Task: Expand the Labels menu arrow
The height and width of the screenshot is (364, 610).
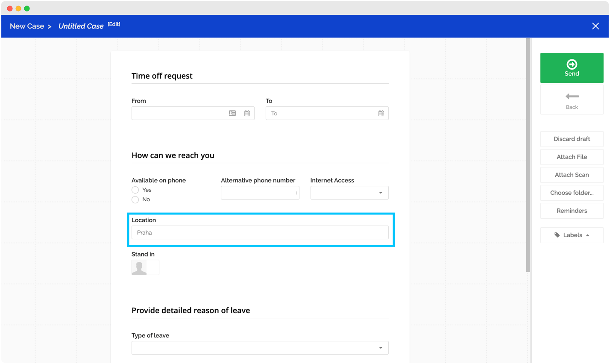Action: 588,235
